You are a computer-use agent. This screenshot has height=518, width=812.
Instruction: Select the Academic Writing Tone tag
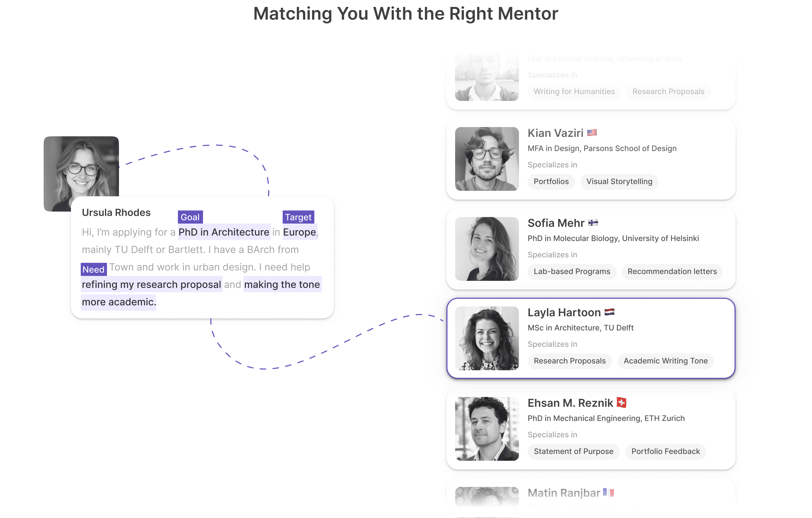[x=666, y=361]
